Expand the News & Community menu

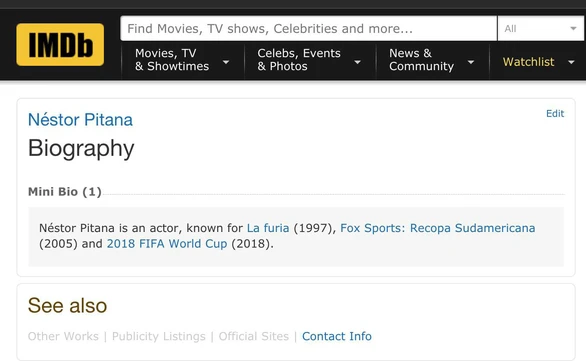pyautogui.click(x=432, y=60)
